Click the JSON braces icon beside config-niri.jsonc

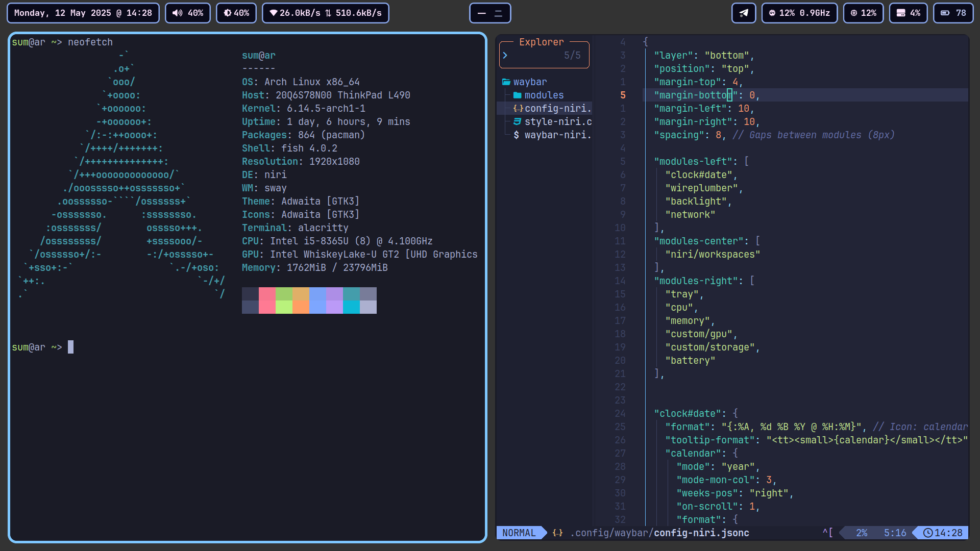click(x=518, y=108)
